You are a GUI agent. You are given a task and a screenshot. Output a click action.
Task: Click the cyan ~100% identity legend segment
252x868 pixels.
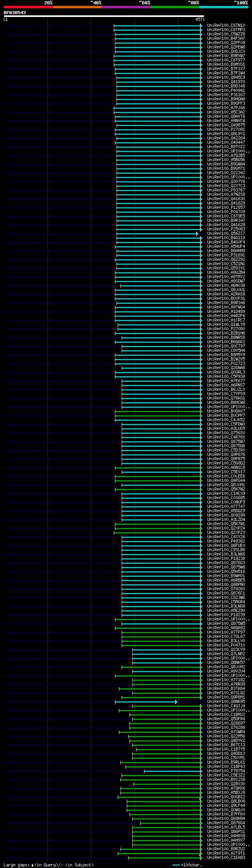224,7
